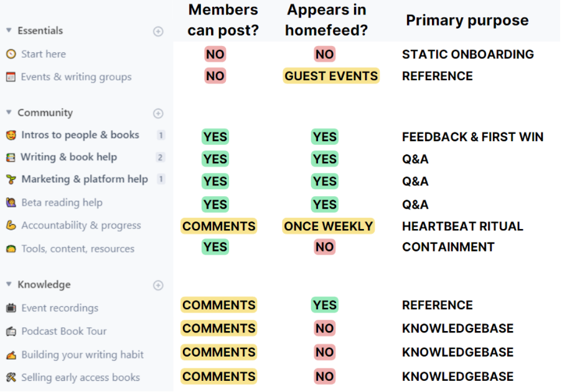The image size is (562, 392).
Task: Click the Writing & book help badge count
Action: pyautogui.click(x=161, y=157)
